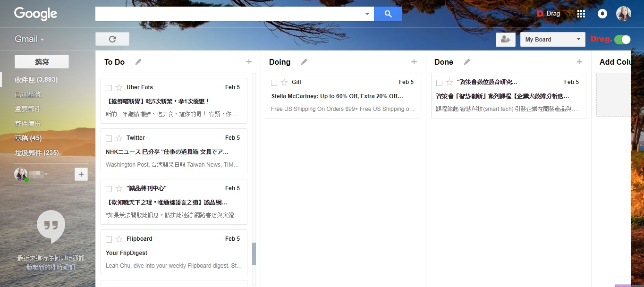Screen dimensions: 644x287
Task: Click the refresh inbox button
Action: pyautogui.click(x=112, y=39)
